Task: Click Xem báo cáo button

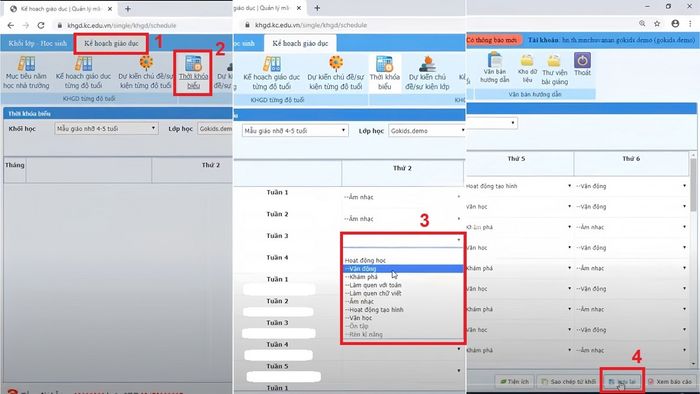Action: click(670, 382)
